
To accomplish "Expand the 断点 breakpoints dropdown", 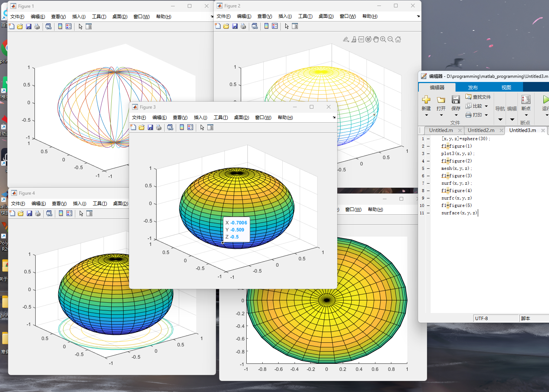I will pos(526,115).
